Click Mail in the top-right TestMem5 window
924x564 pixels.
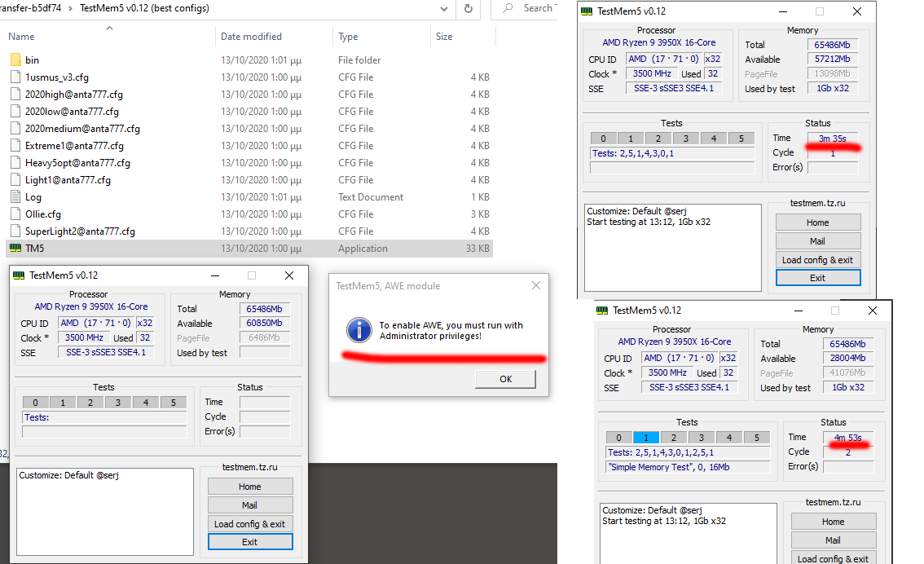pos(818,241)
